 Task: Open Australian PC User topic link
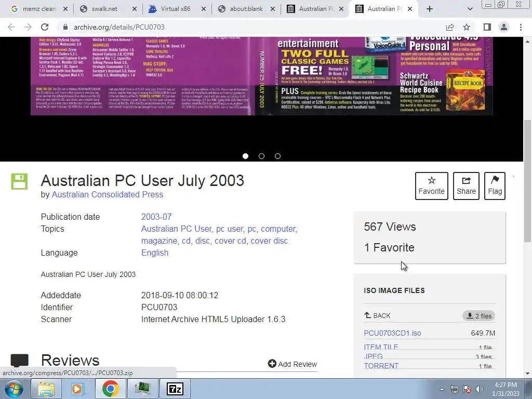[x=176, y=229]
